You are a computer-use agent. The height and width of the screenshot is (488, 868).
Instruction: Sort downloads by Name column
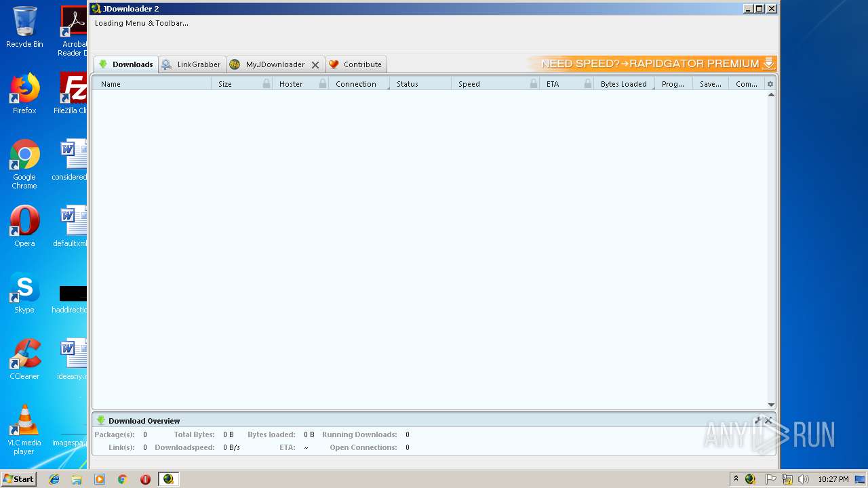click(x=153, y=84)
